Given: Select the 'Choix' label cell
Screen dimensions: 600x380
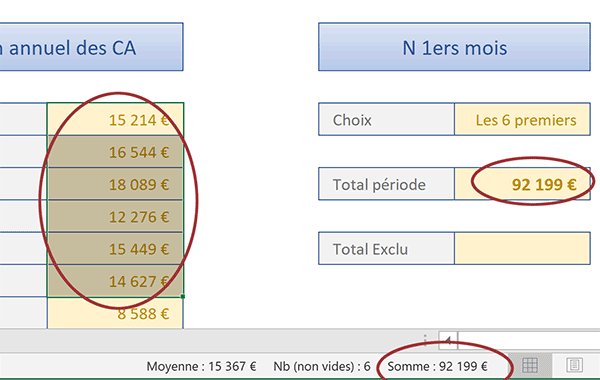Looking at the screenshot, I should 387,119.
